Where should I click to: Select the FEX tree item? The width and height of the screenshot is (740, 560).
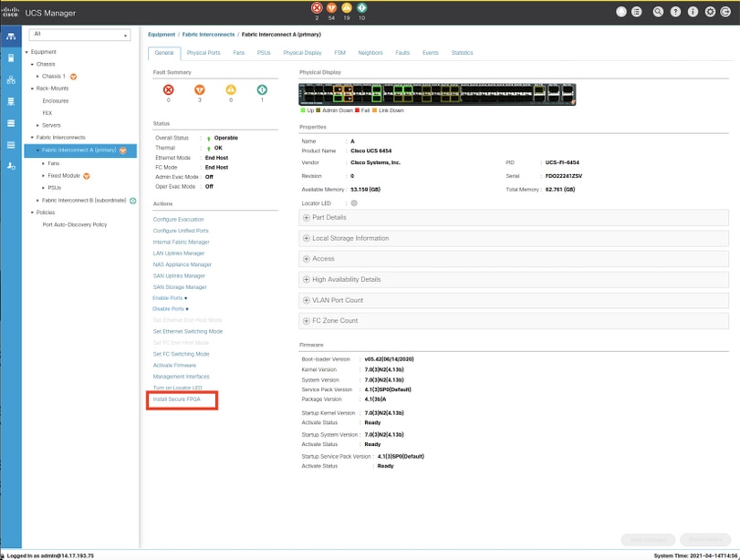(47, 113)
